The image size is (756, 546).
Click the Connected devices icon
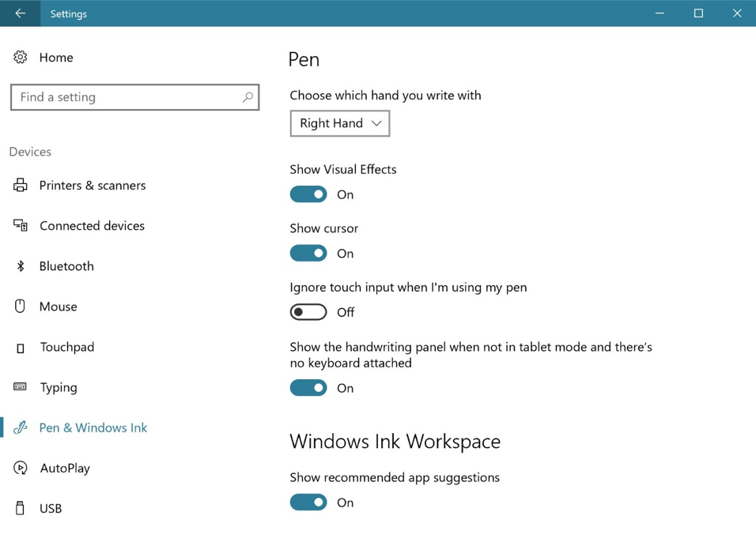point(21,226)
